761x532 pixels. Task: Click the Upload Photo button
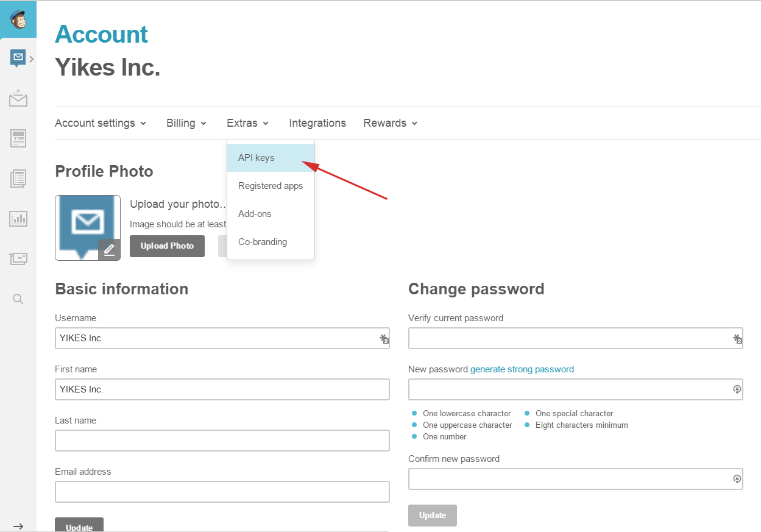(167, 246)
